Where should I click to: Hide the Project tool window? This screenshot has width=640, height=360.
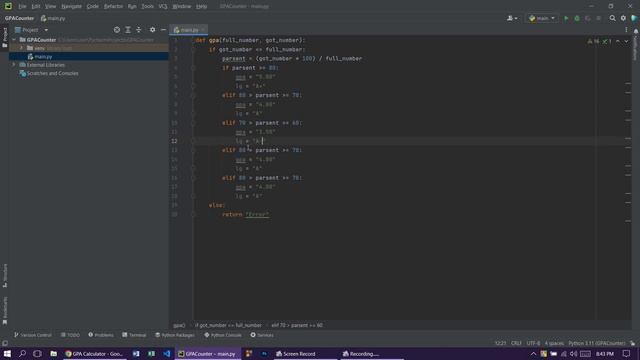tap(163, 30)
